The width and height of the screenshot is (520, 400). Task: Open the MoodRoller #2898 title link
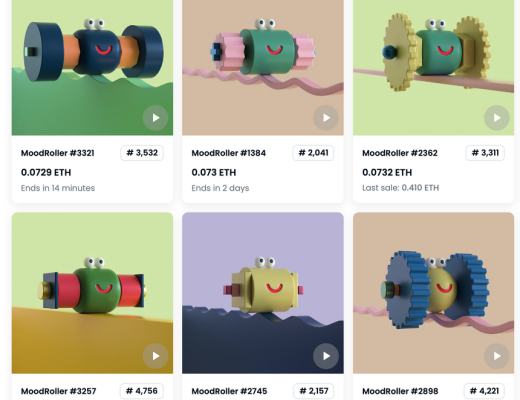click(400, 391)
